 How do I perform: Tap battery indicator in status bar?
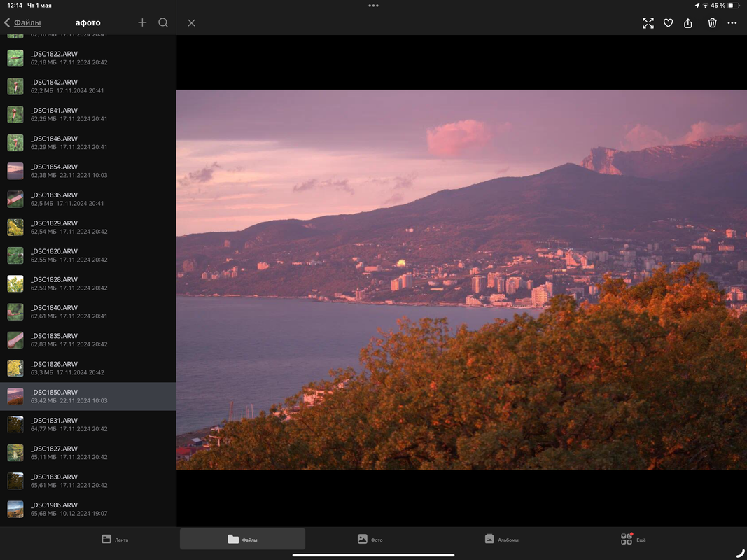(734, 6)
